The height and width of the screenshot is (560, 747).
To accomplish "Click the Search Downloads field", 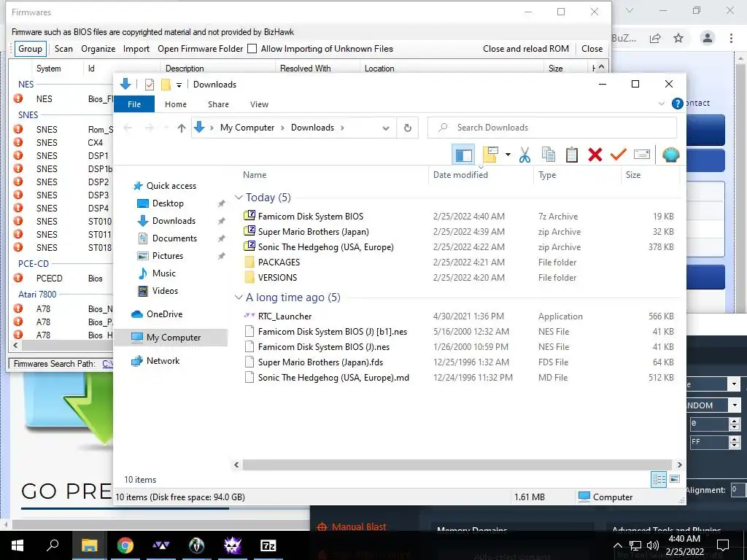I will point(553,128).
